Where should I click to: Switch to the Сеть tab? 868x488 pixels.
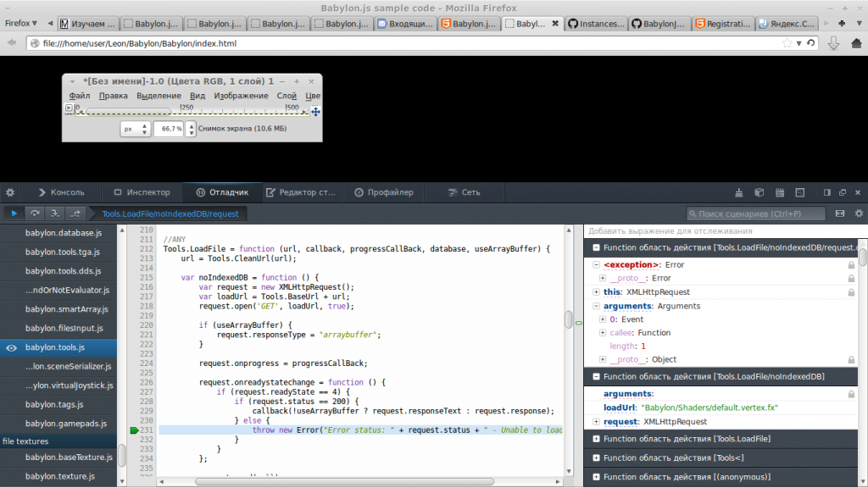tap(464, 192)
